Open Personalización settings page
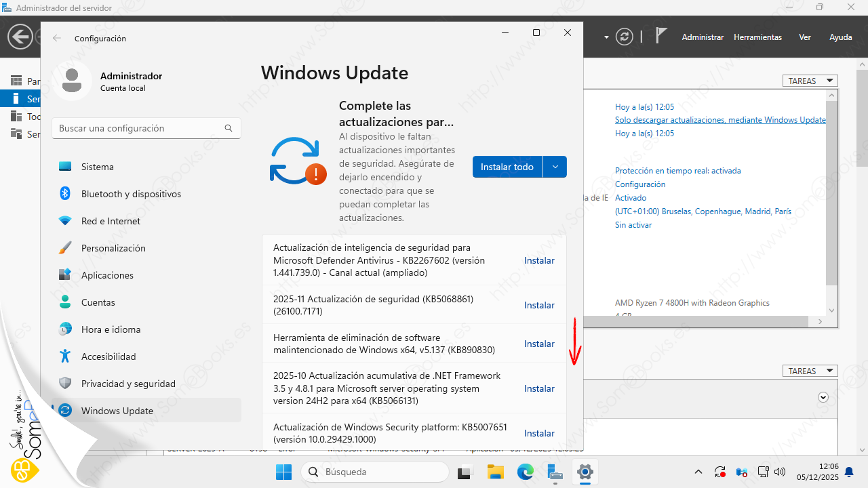 click(113, 248)
